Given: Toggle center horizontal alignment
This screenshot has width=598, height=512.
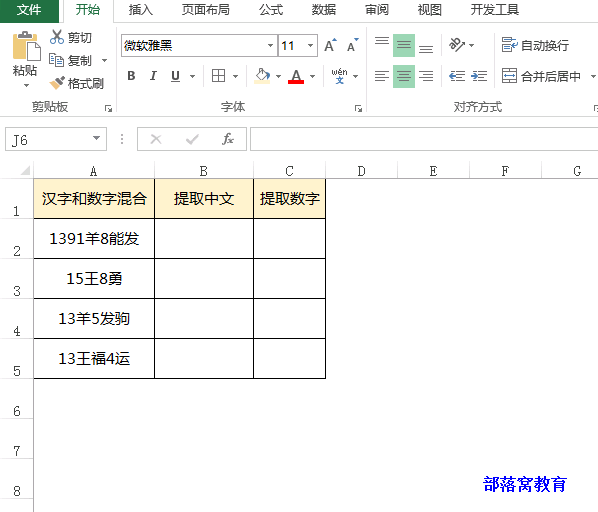Looking at the screenshot, I should click(404, 76).
